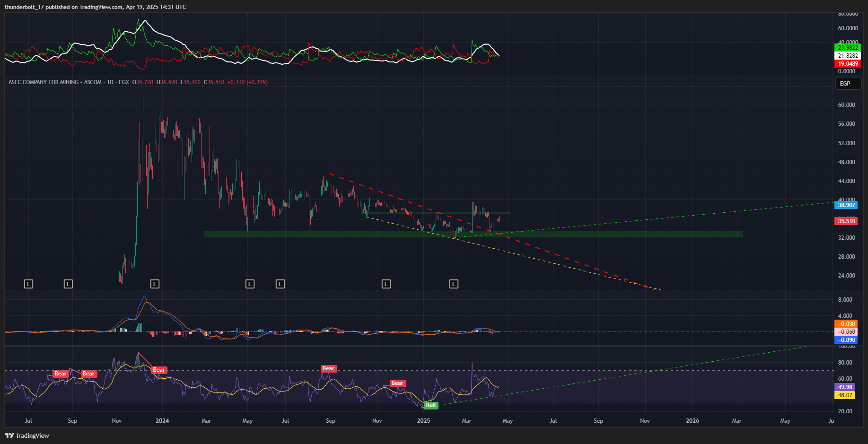Click the 44.000 price axis label

point(846,181)
